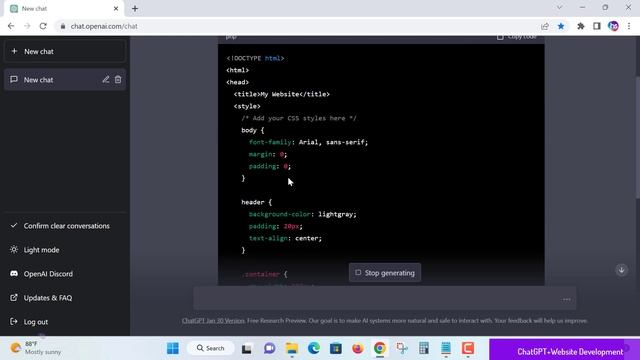The width and height of the screenshot is (640, 360).
Task: Delete the New chat conversation
Action: 118,80
